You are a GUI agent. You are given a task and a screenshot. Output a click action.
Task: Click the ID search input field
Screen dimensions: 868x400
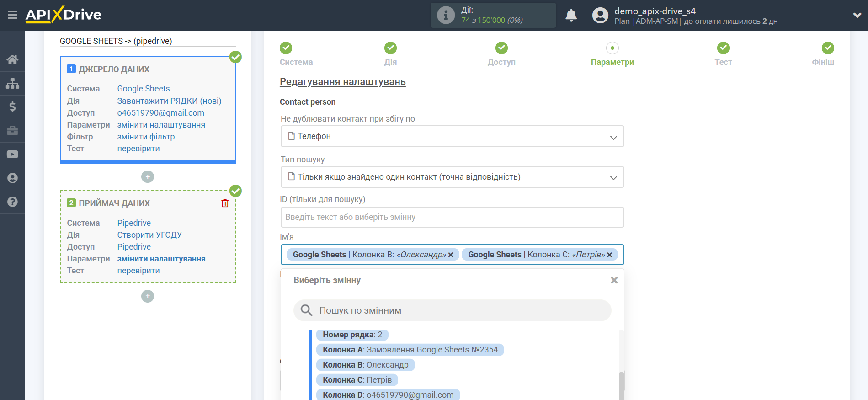pyautogui.click(x=452, y=217)
